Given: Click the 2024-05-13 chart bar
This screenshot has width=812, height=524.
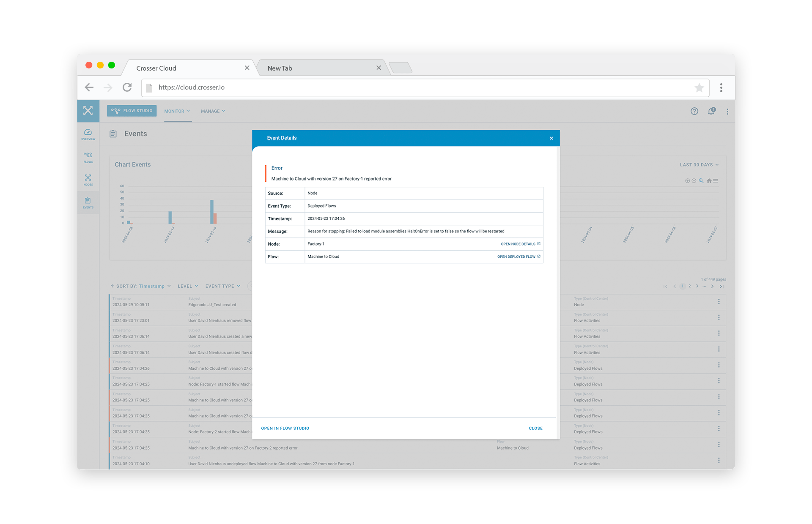Looking at the screenshot, I should coord(170,218).
